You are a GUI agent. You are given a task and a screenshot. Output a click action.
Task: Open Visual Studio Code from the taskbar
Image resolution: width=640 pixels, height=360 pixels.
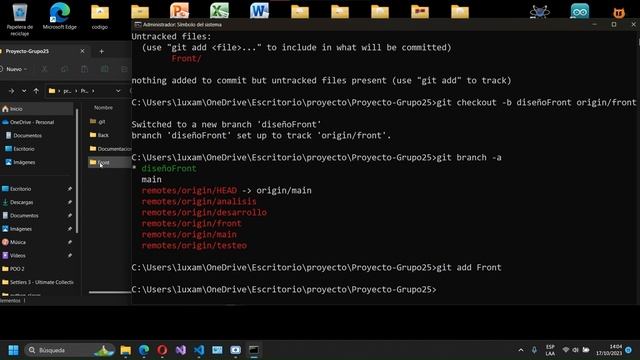(199, 350)
